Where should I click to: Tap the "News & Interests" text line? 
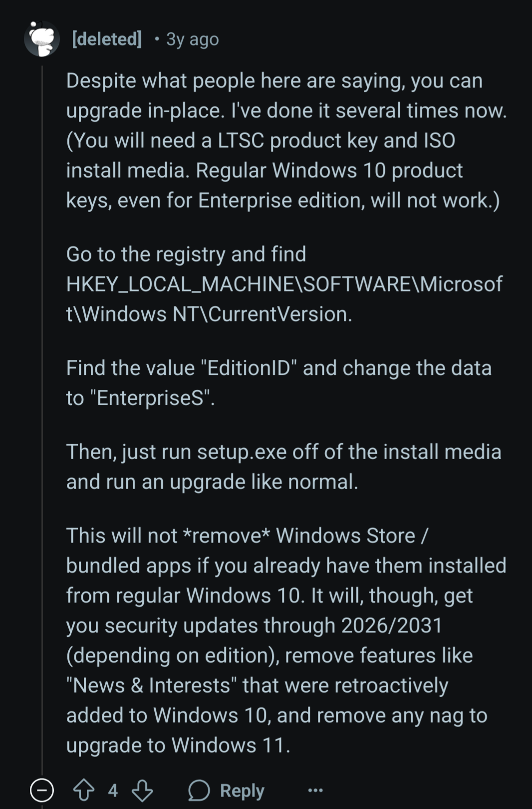coord(257,685)
